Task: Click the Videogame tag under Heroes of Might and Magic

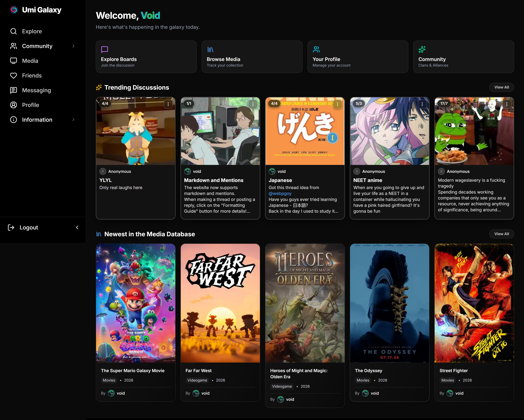Action: (282, 386)
